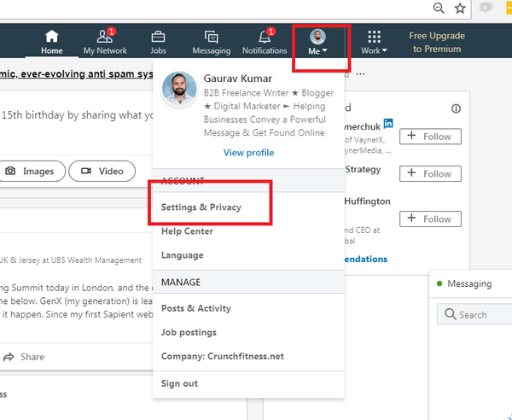Image resolution: width=512 pixels, height=420 pixels.
Task: Click the share arrow icon
Action: pos(9,357)
